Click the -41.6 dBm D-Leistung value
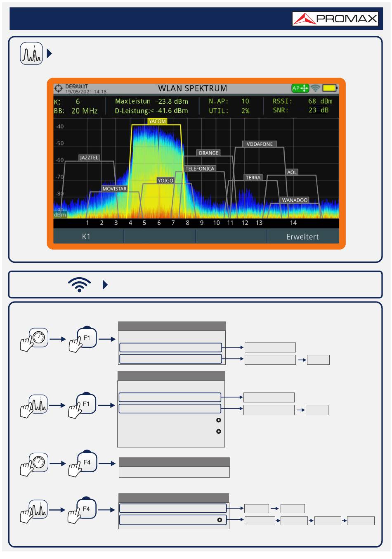Image resolution: width=392 pixels, height=559 pixels. pyautogui.click(x=172, y=111)
